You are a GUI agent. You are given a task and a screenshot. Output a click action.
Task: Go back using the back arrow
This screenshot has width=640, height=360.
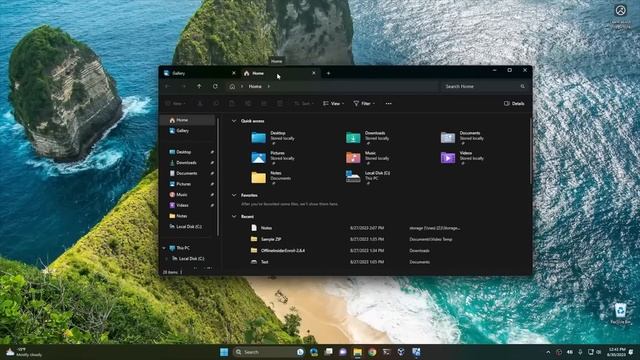tap(168, 87)
